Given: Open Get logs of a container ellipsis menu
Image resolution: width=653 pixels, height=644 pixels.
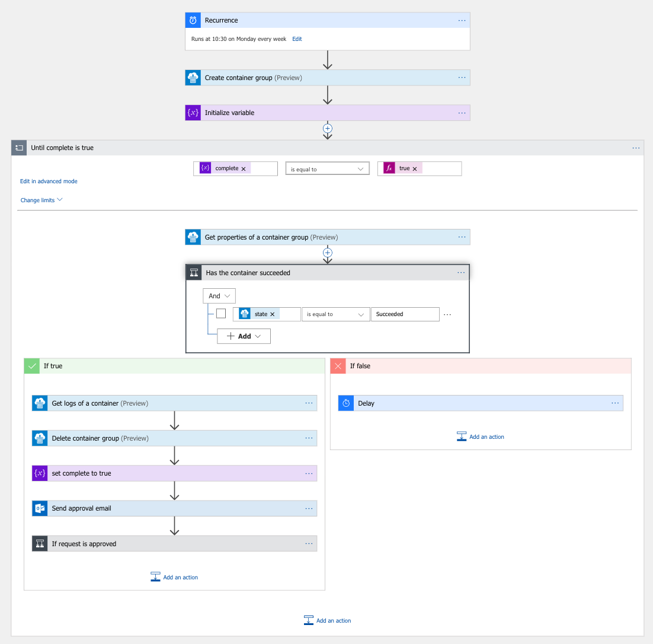Looking at the screenshot, I should [309, 403].
